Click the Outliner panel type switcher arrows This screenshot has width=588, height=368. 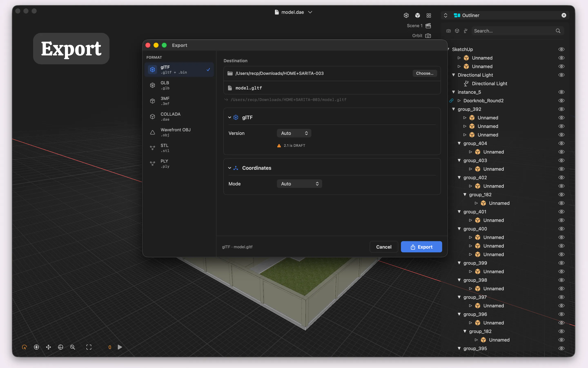[446, 15]
